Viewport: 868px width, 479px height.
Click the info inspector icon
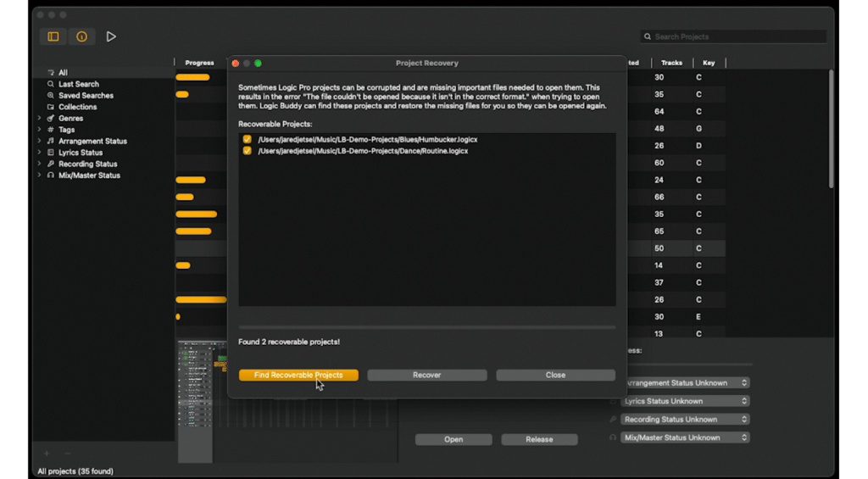pyautogui.click(x=81, y=36)
